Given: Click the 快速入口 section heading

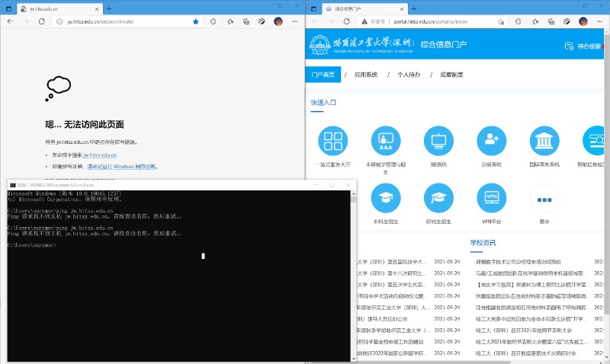Looking at the screenshot, I should (x=323, y=103).
